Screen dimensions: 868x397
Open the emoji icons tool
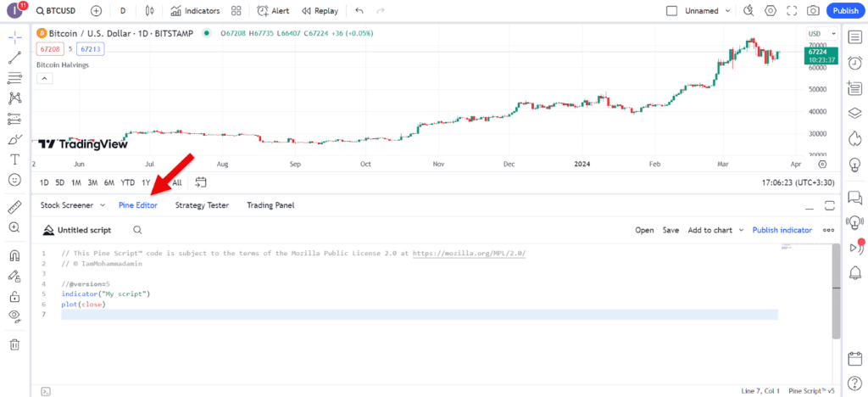[x=14, y=180]
